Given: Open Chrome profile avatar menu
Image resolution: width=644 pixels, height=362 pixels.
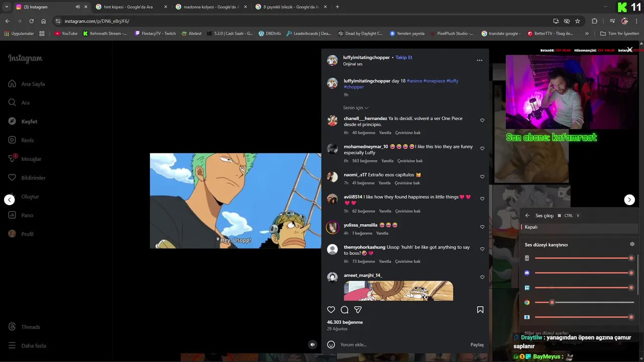Looking at the screenshot, I should pos(624,21).
